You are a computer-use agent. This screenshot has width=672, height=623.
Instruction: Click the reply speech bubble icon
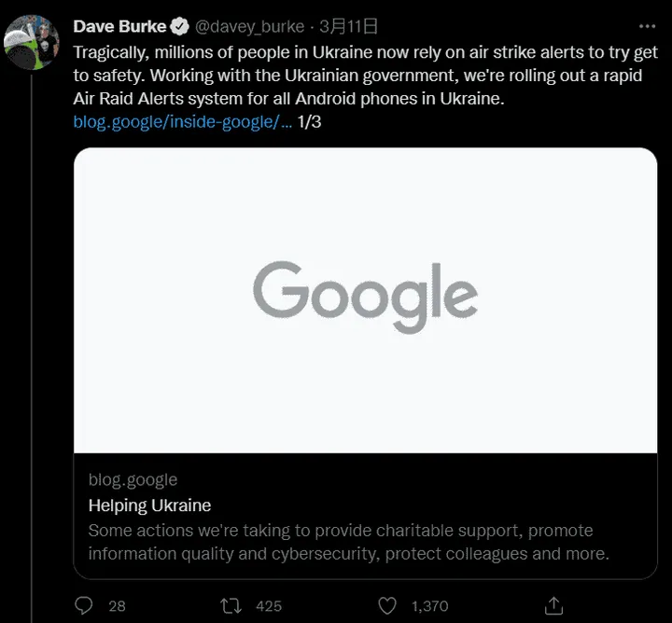point(84,605)
